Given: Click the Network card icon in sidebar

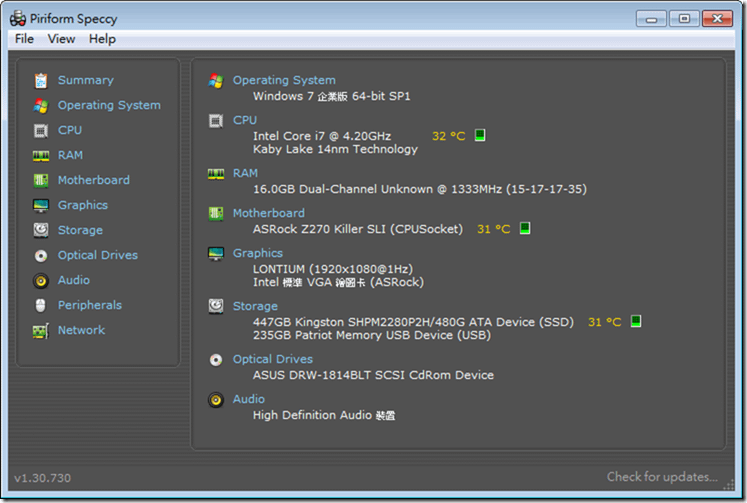Looking at the screenshot, I should [x=41, y=331].
